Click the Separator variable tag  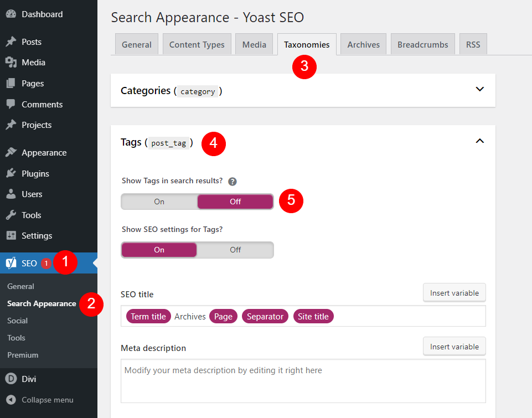coord(265,316)
